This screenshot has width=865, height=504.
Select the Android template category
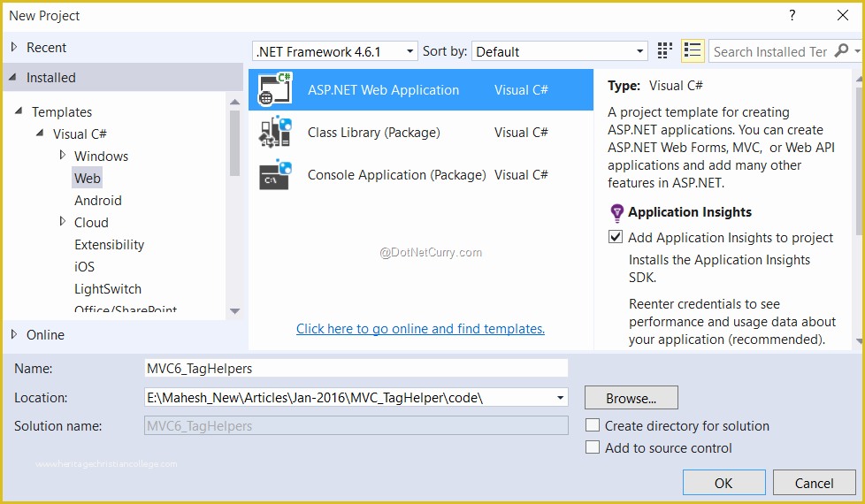97,200
